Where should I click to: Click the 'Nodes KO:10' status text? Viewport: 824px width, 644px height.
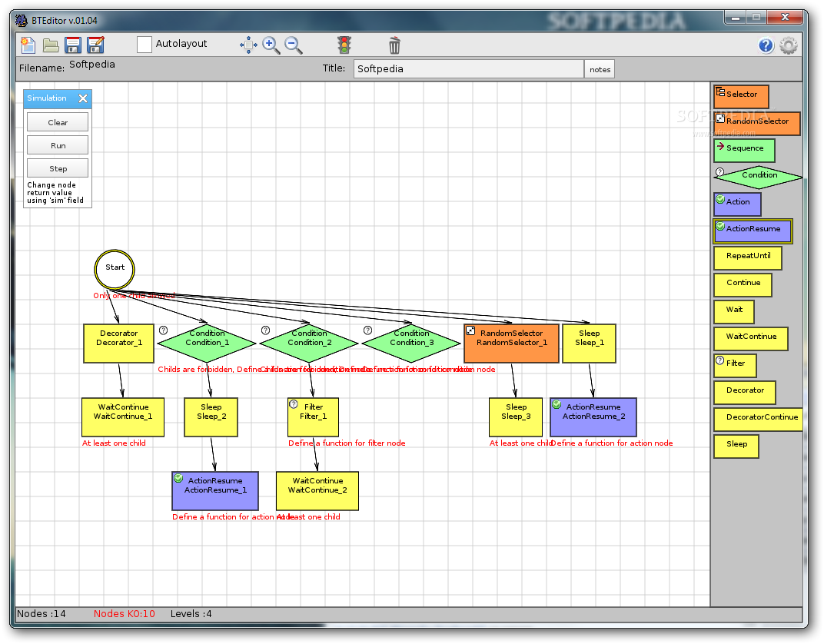124,613
